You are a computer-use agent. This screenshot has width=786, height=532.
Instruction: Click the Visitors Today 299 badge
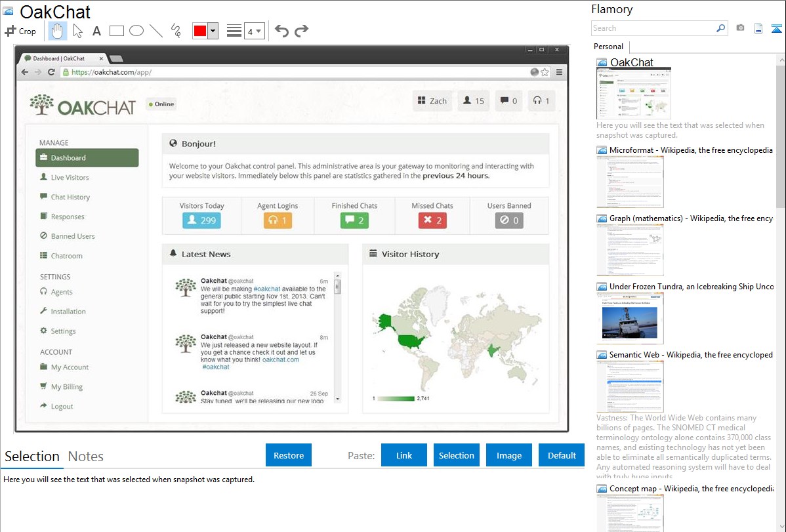201,220
